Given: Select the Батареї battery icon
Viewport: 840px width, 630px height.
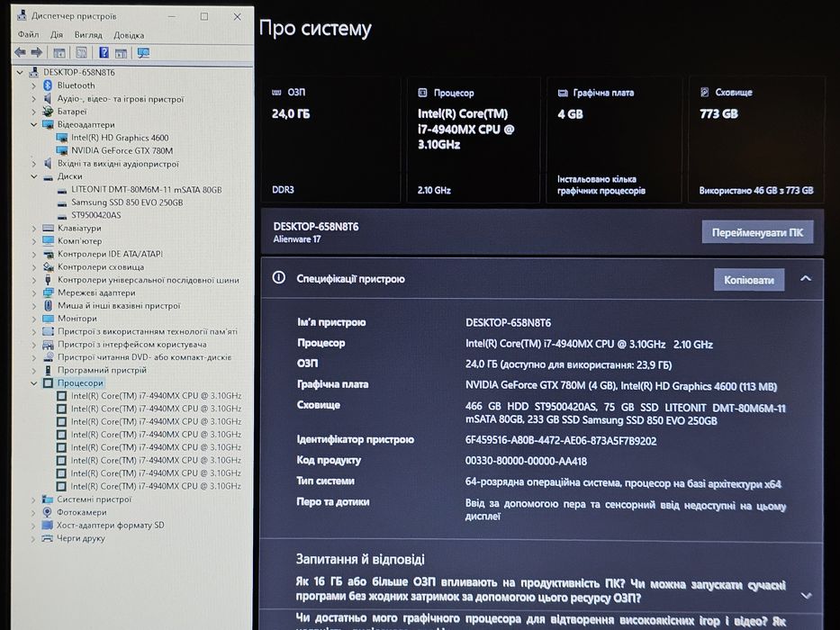Looking at the screenshot, I should pyautogui.click(x=48, y=112).
